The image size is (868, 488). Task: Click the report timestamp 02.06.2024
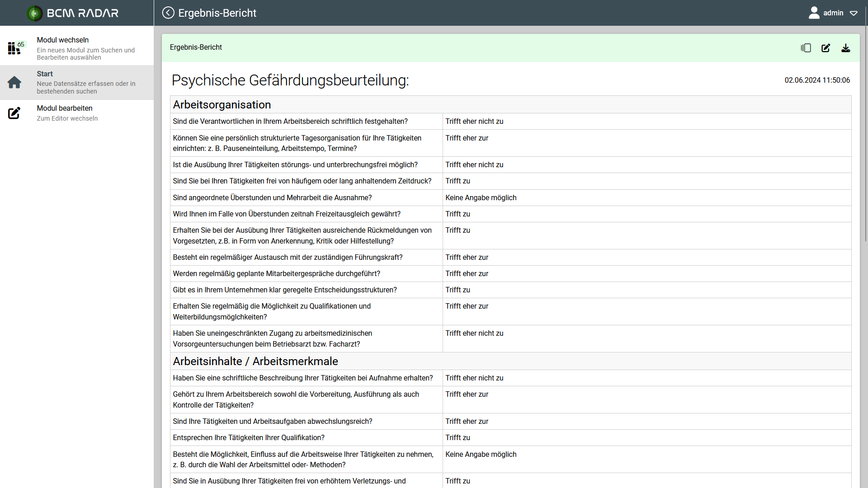coord(817,80)
